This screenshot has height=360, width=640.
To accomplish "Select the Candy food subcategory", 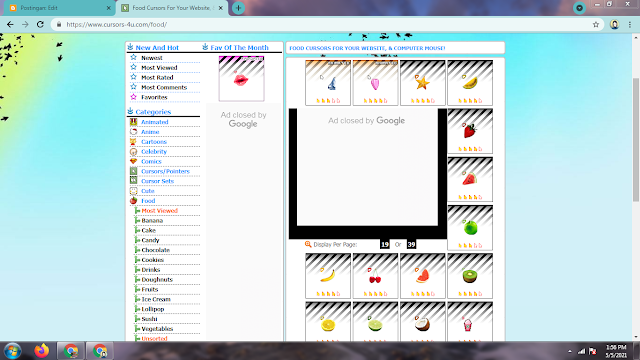I will 150,240.
